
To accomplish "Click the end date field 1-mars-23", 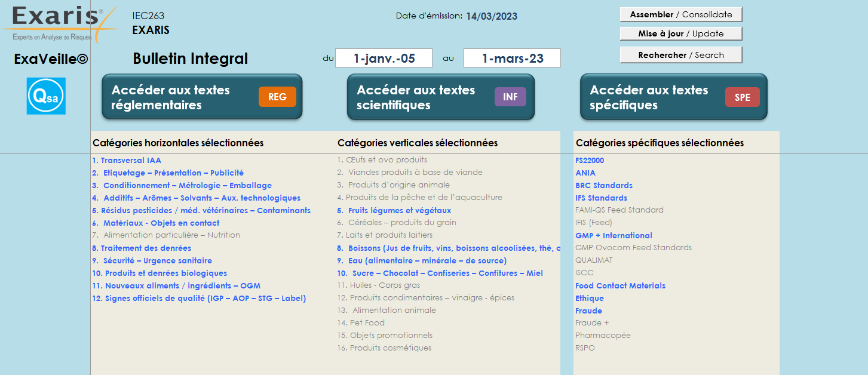I will pos(512,58).
